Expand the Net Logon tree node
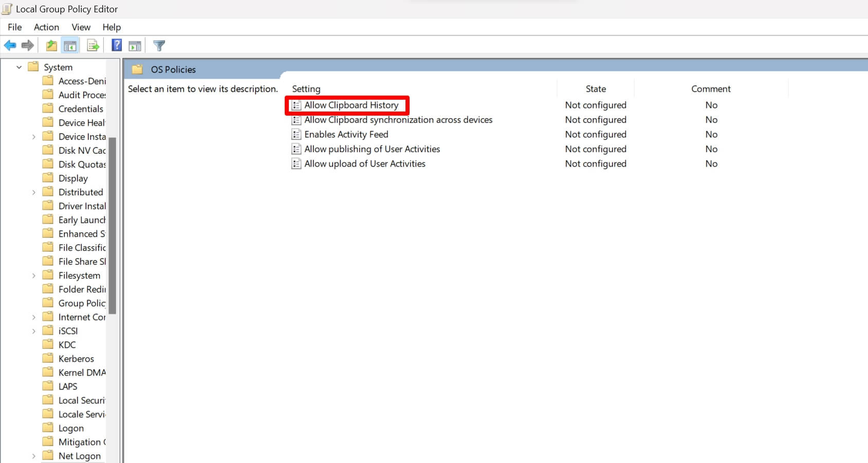The image size is (868, 463). click(34, 456)
